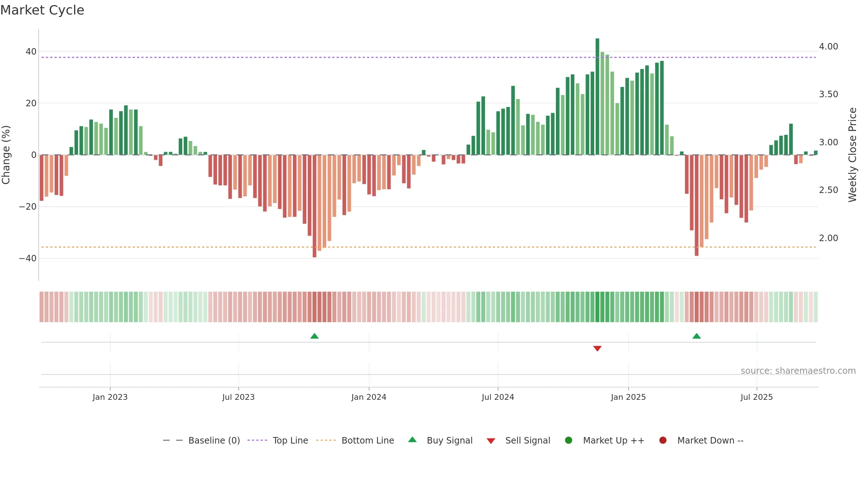Image resolution: width=868 pixels, height=488 pixels.
Task: Toggle the Baseline (0) legend entry
Action: click(x=201, y=440)
